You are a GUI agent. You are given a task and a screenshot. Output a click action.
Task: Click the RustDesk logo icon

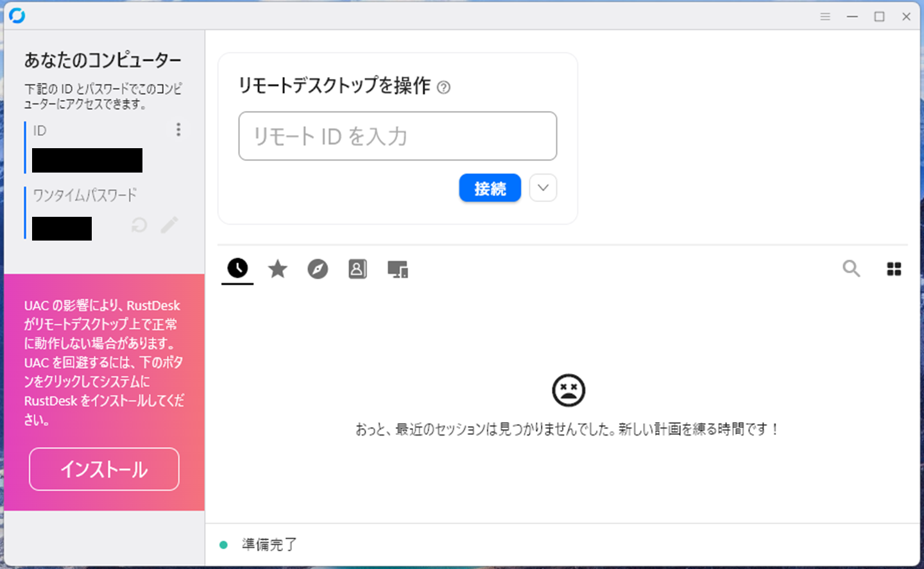point(17,15)
